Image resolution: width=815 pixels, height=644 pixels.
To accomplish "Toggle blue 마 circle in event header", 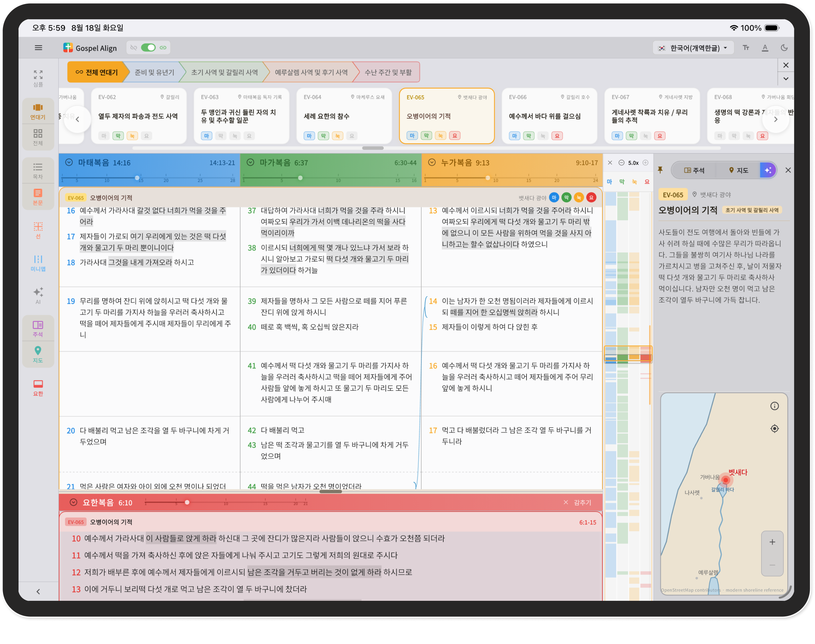I will coord(554,197).
